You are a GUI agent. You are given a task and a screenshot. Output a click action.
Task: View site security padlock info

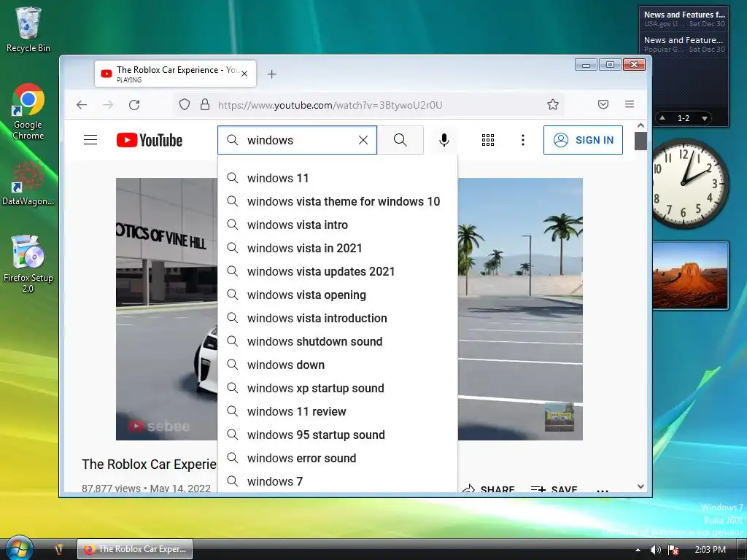(205, 105)
